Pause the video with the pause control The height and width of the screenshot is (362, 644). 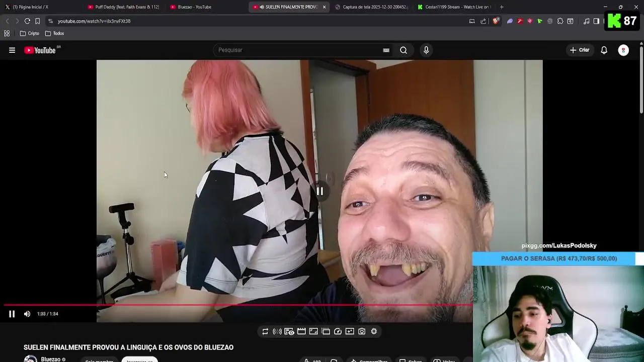coord(12,314)
